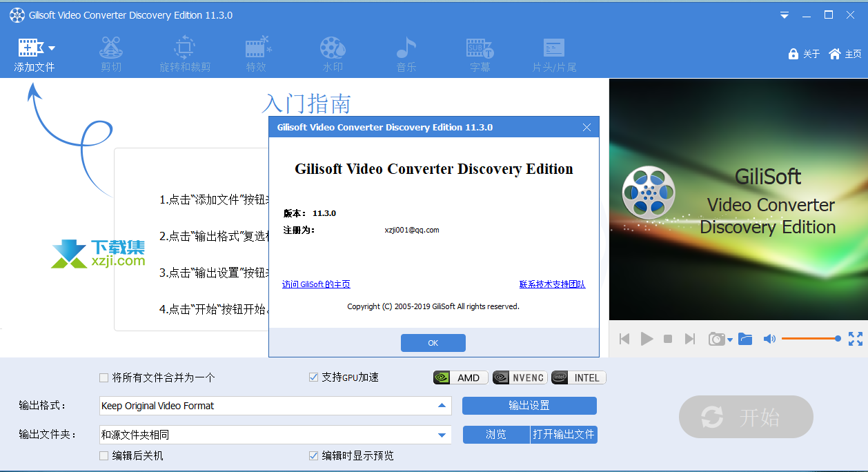Click the Add File film icon
The image size is (868, 472).
coord(31,48)
